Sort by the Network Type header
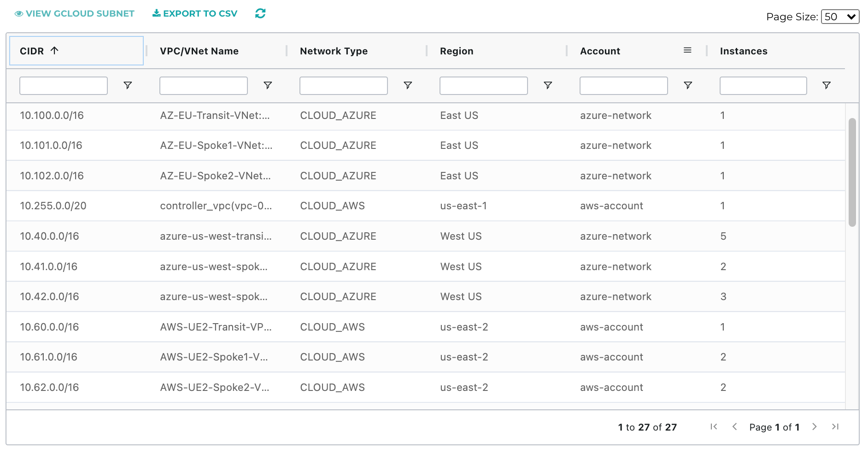 click(x=334, y=51)
